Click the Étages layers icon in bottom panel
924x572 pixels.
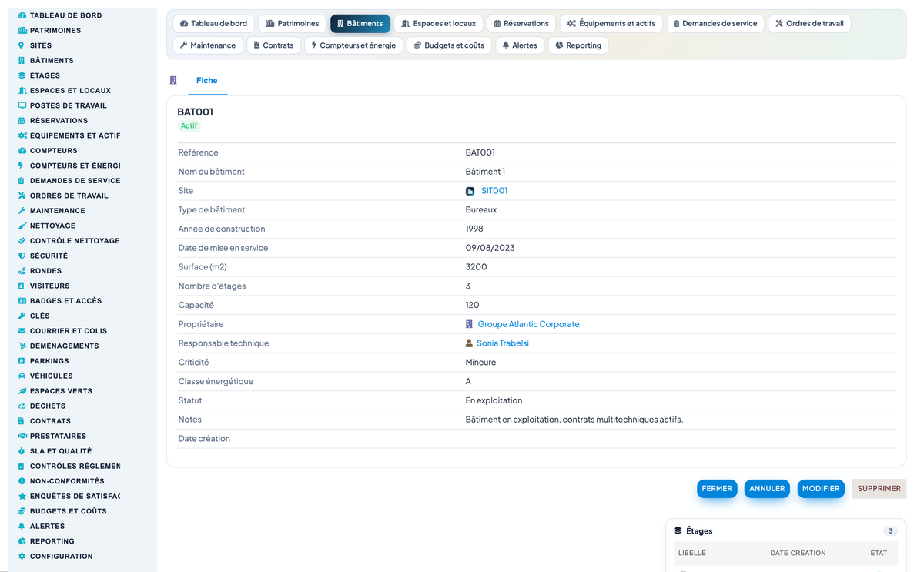tap(678, 530)
